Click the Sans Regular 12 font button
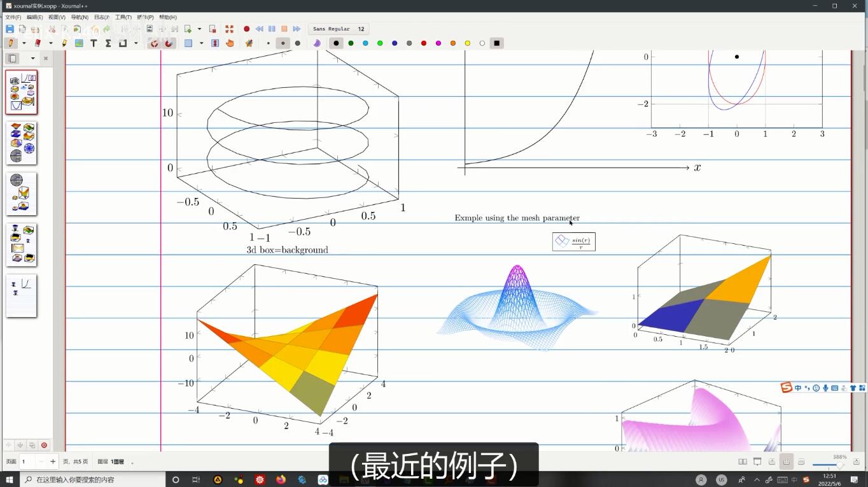The height and width of the screenshot is (487, 868). (x=338, y=29)
